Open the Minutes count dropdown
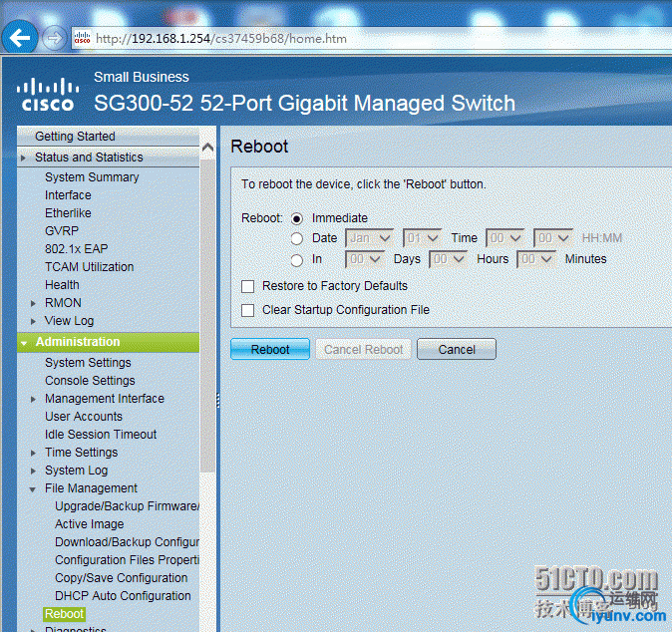672x632 pixels. point(536,259)
